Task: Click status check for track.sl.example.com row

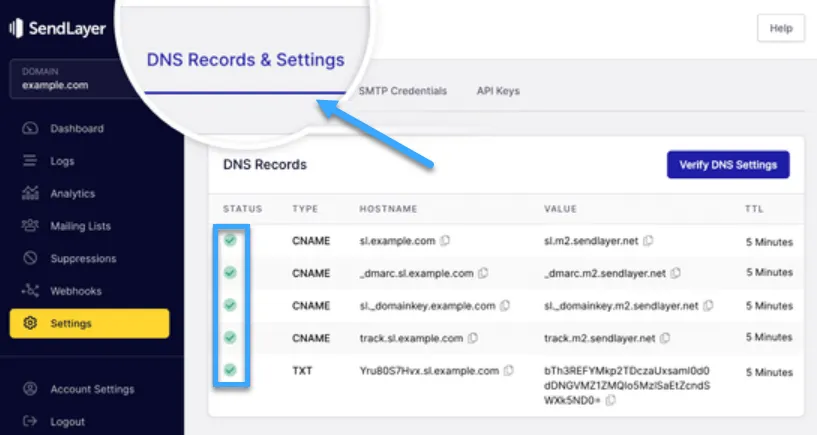Action: click(x=230, y=338)
